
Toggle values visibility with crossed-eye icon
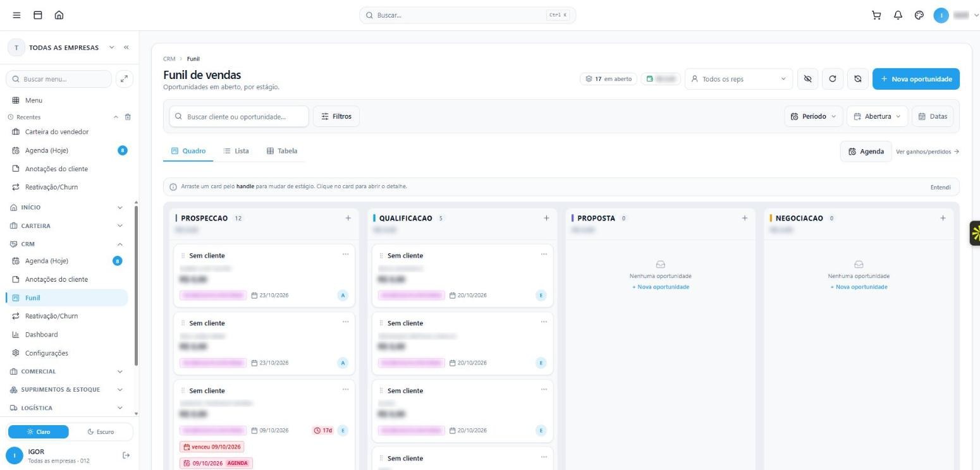[x=807, y=79]
